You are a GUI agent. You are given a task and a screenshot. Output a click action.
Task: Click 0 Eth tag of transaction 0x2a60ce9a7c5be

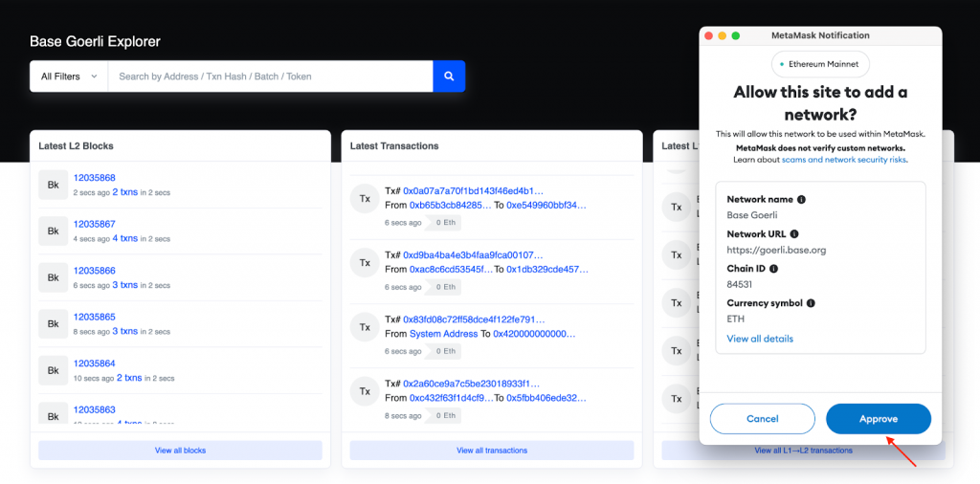click(x=443, y=415)
